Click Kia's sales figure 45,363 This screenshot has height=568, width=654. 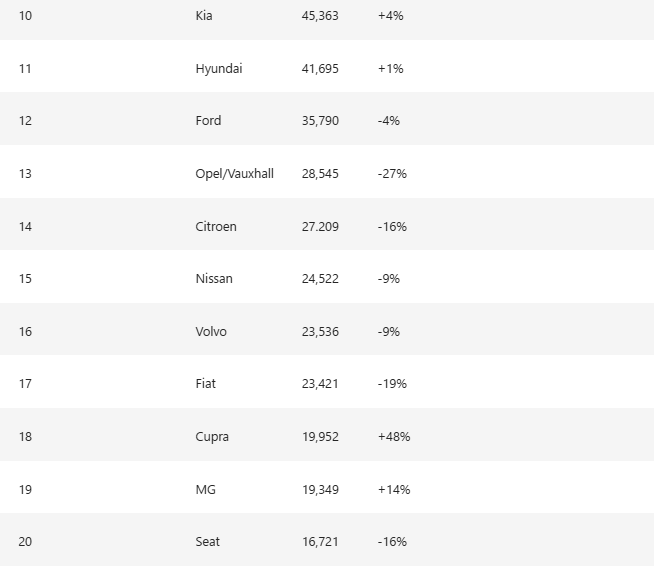[x=320, y=16]
